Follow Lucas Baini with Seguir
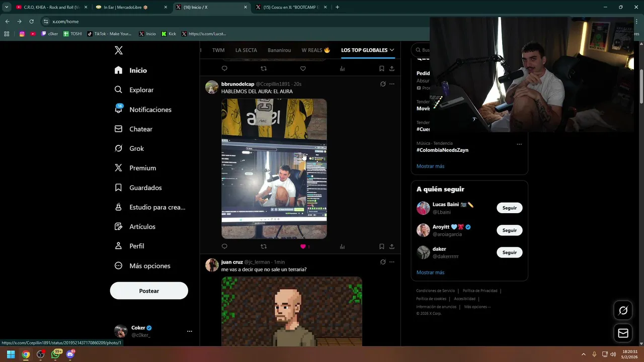 510,208
